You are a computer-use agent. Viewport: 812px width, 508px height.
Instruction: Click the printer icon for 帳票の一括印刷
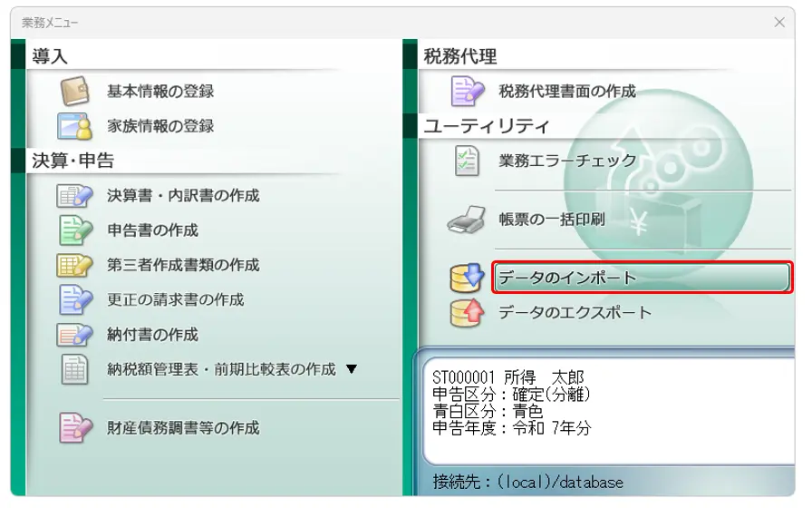[468, 220]
